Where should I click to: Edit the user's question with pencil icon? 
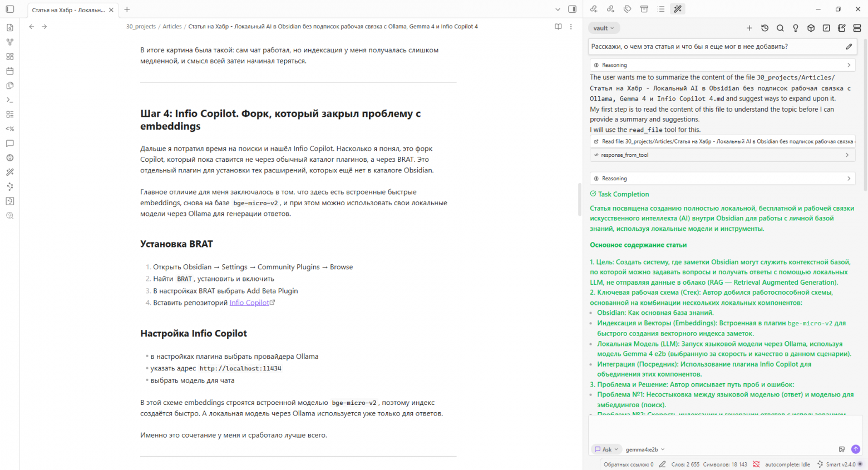[x=849, y=47]
